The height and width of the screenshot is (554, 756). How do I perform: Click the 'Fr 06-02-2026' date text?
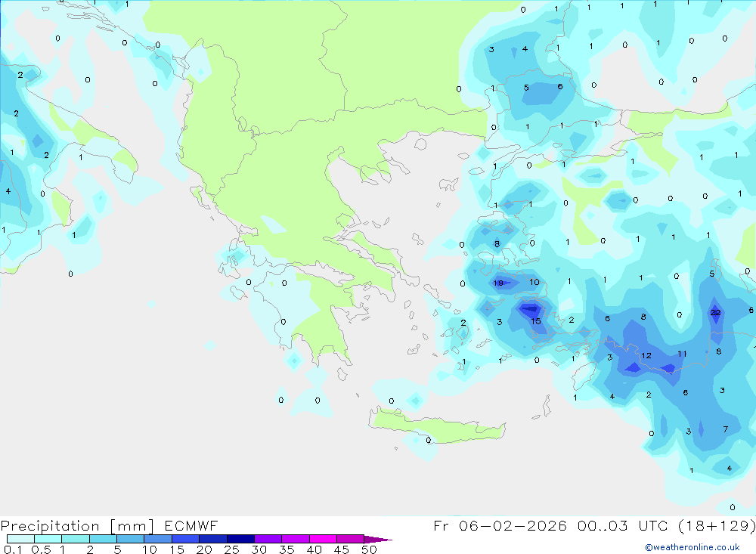500,525
